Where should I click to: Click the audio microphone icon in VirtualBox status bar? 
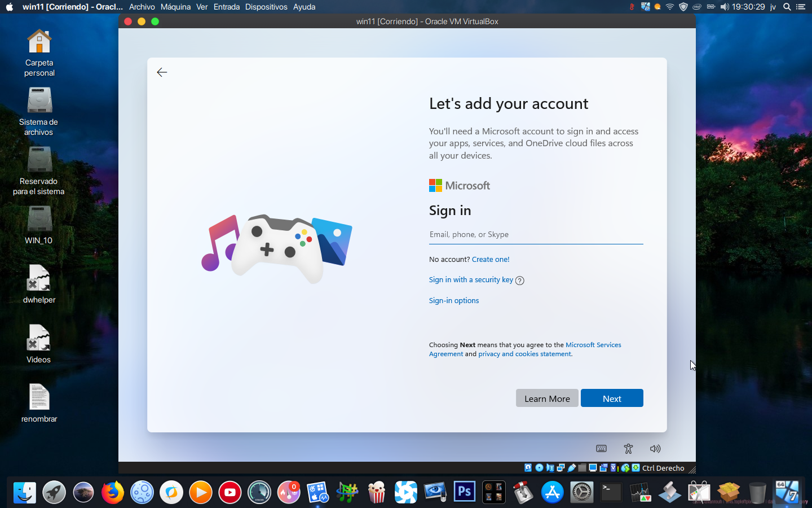(x=550, y=468)
